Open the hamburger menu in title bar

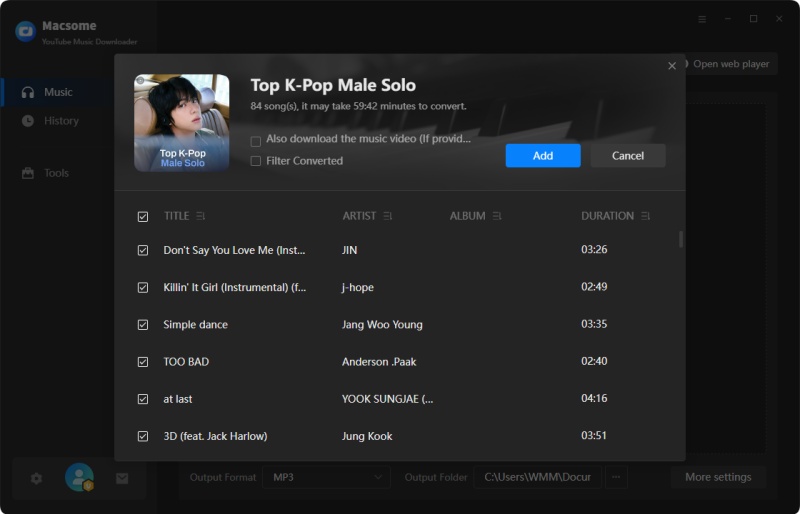pos(702,19)
